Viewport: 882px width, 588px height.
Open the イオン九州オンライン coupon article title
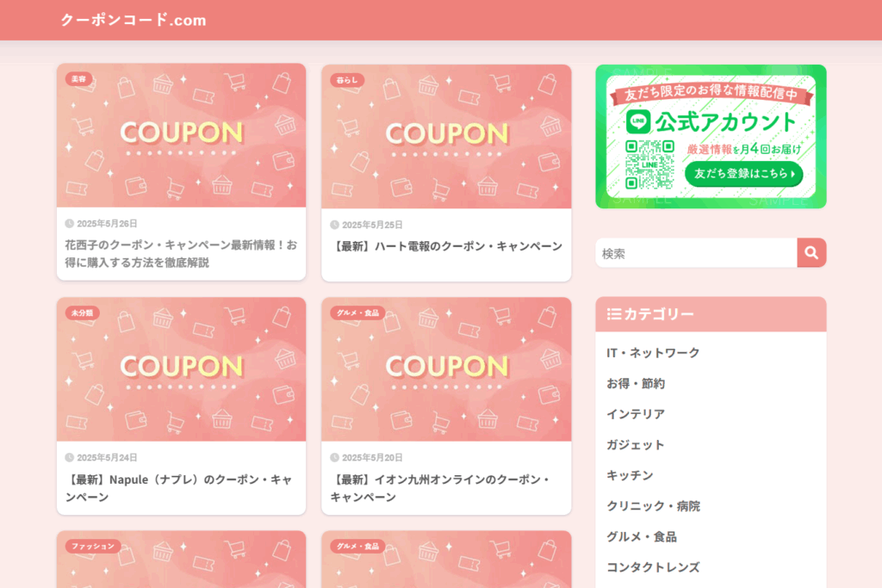click(x=440, y=488)
